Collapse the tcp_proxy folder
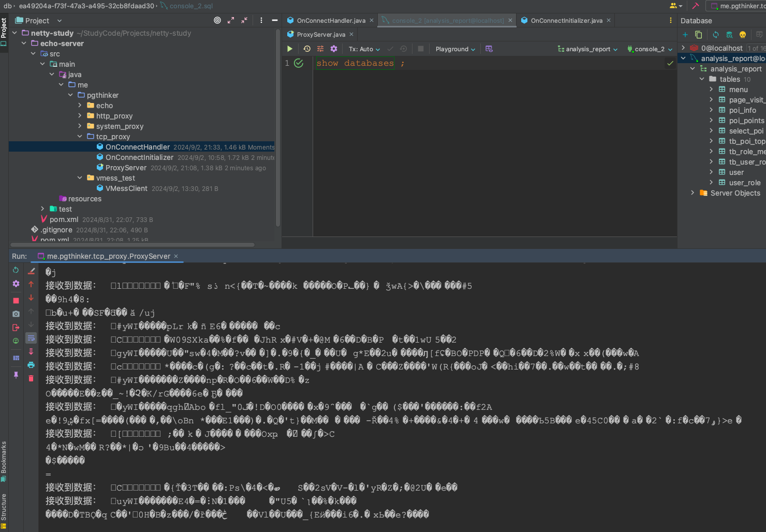 80,137
